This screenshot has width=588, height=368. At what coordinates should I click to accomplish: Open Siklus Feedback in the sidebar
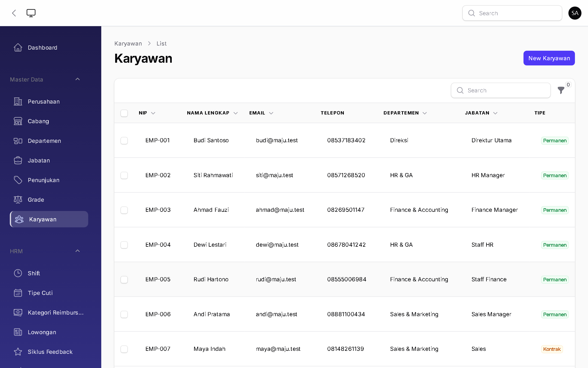pos(49,352)
